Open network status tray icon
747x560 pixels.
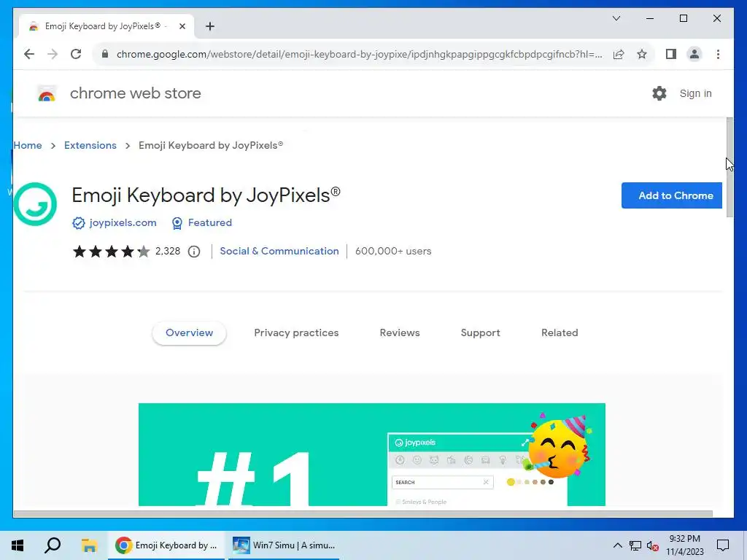635,545
